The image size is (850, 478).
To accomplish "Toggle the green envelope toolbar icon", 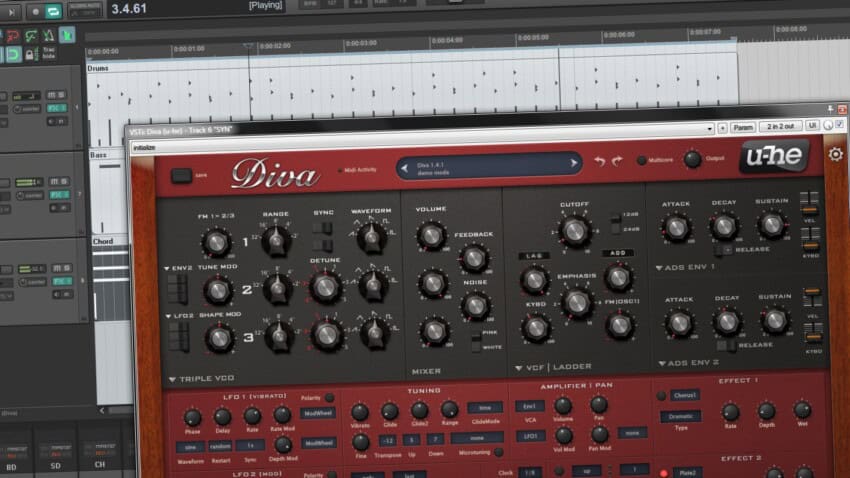I will pos(31,36).
